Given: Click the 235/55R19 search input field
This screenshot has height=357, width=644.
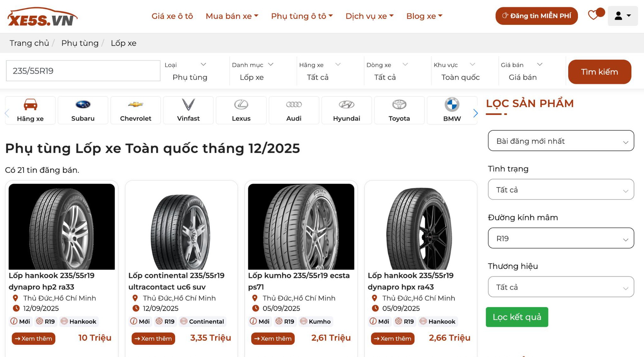Looking at the screenshot, I should click(82, 71).
